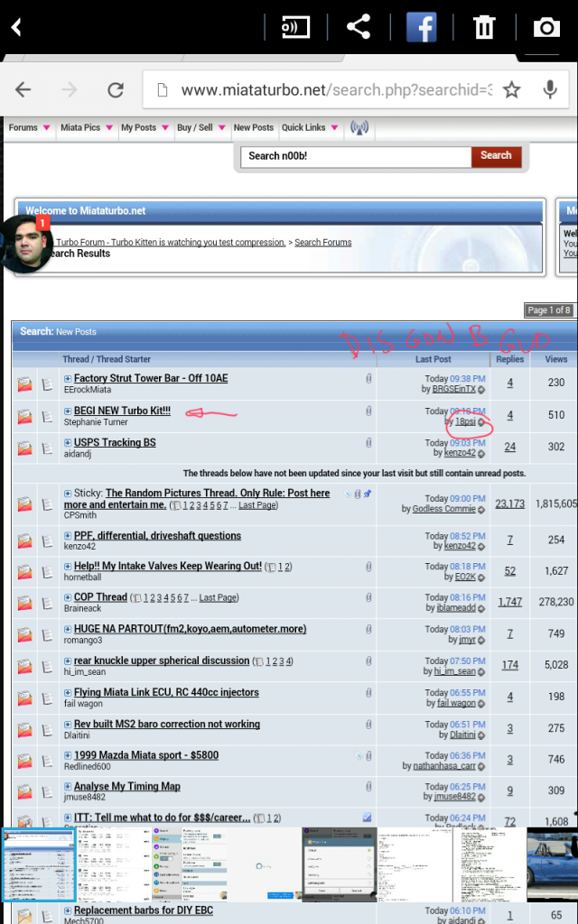Screen dimensions: 578x924
Task: Open Last Page of Random Pictures Thread
Action: (x=257, y=505)
